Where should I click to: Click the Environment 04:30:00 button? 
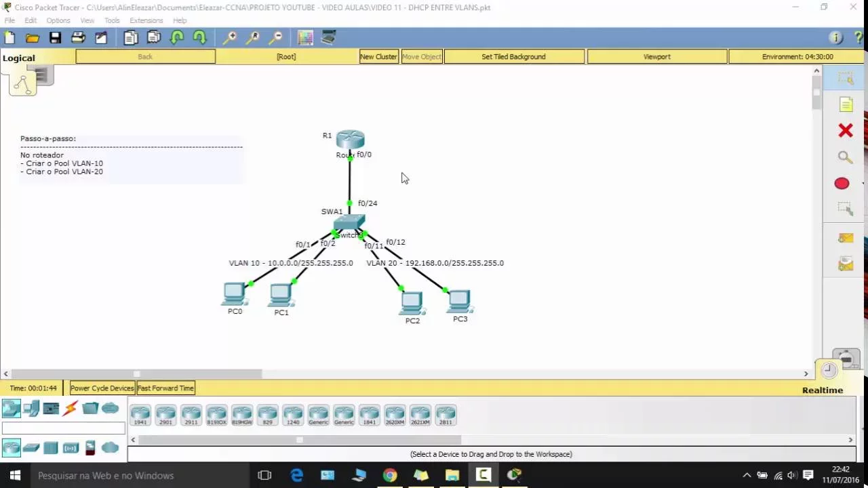pos(797,57)
